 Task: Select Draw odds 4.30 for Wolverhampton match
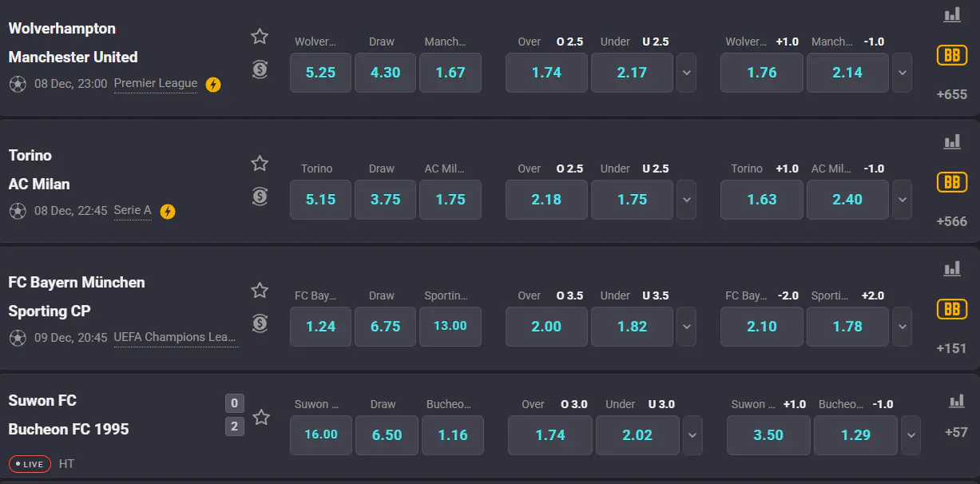click(385, 72)
